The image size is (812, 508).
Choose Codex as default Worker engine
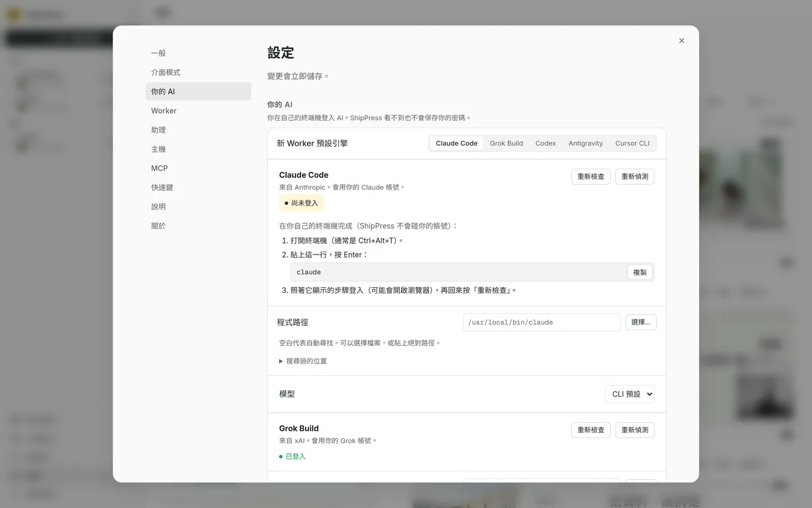tap(545, 143)
